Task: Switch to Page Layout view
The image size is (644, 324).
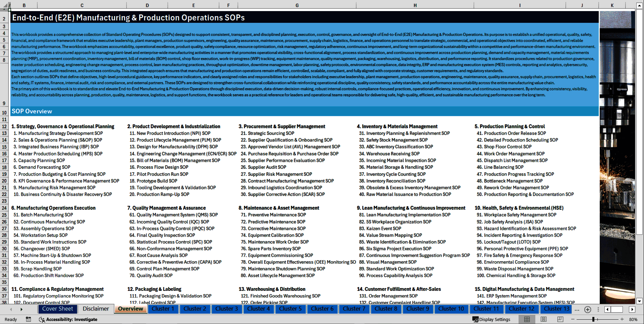Action: [543, 319]
